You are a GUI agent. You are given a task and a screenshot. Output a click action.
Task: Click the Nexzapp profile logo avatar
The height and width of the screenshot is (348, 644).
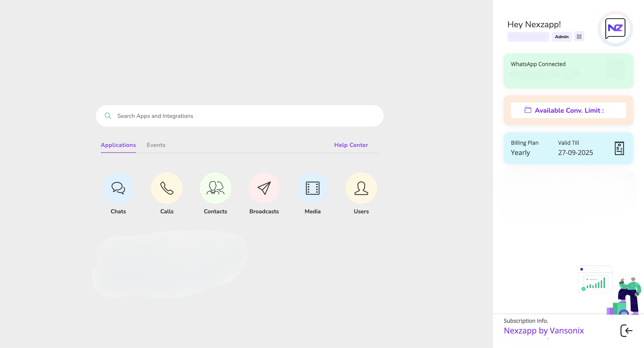pos(615,28)
